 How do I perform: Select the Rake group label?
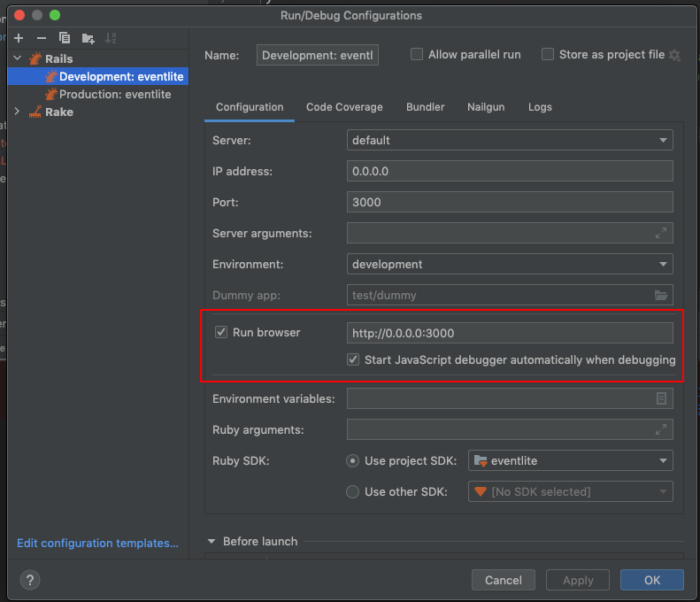pos(59,112)
